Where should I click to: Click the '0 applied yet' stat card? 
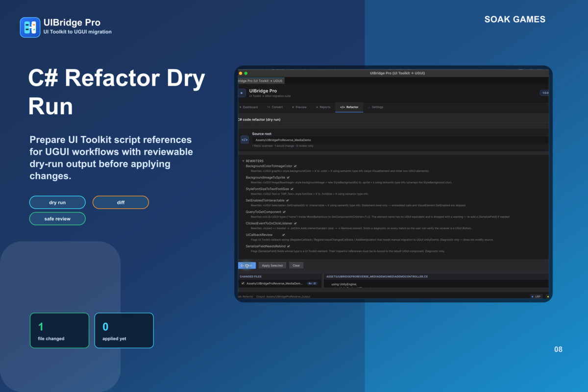click(124, 330)
